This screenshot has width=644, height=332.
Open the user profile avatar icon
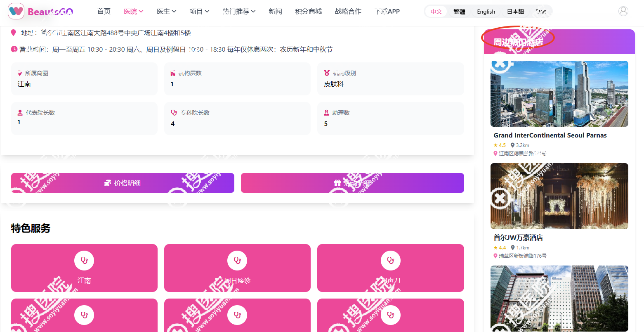(x=623, y=11)
